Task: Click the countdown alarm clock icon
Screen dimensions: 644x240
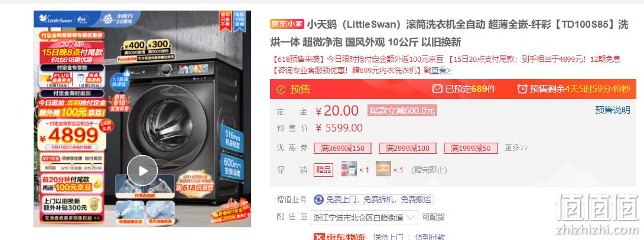Action: (522, 88)
